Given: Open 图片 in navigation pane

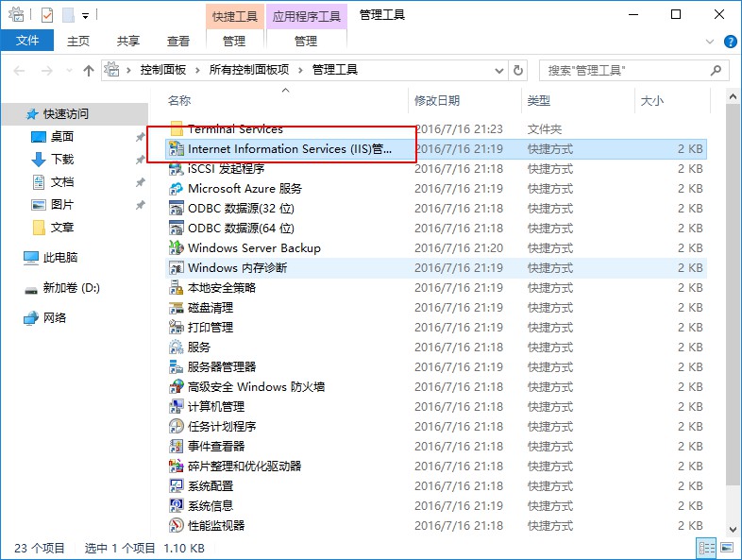Looking at the screenshot, I should pos(62,205).
